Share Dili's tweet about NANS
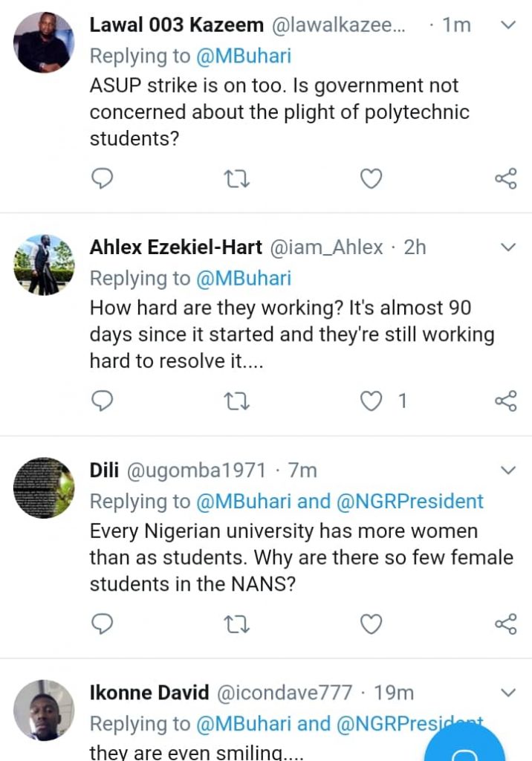The image size is (532, 761). click(x=505, y=624)
